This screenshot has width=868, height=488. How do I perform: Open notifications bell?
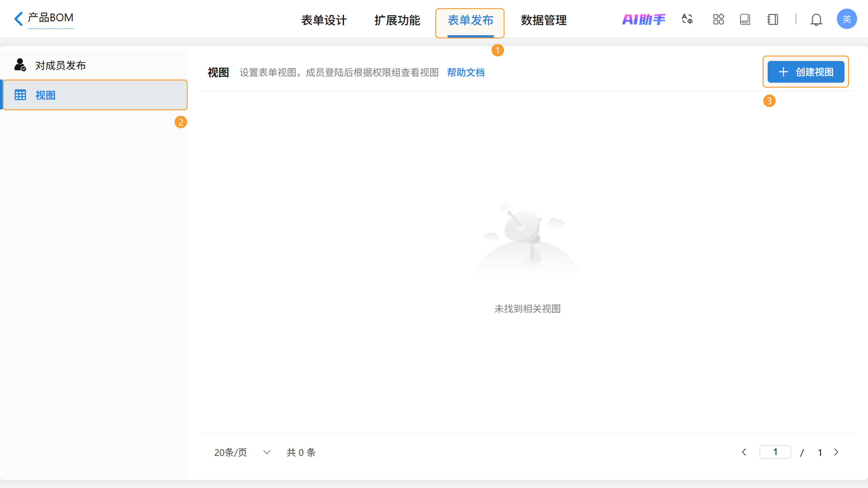click(816, 19)
